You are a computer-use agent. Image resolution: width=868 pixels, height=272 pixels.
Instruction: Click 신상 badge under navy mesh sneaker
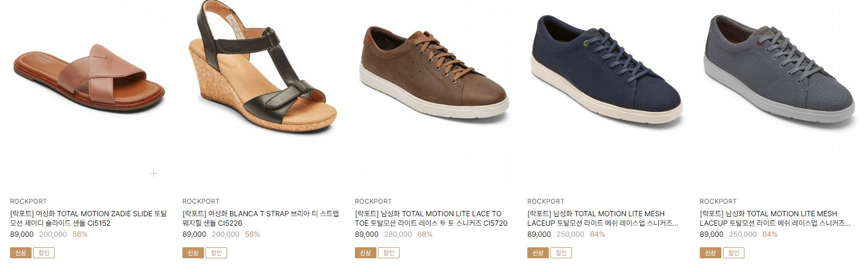click(x=538, y=253)
